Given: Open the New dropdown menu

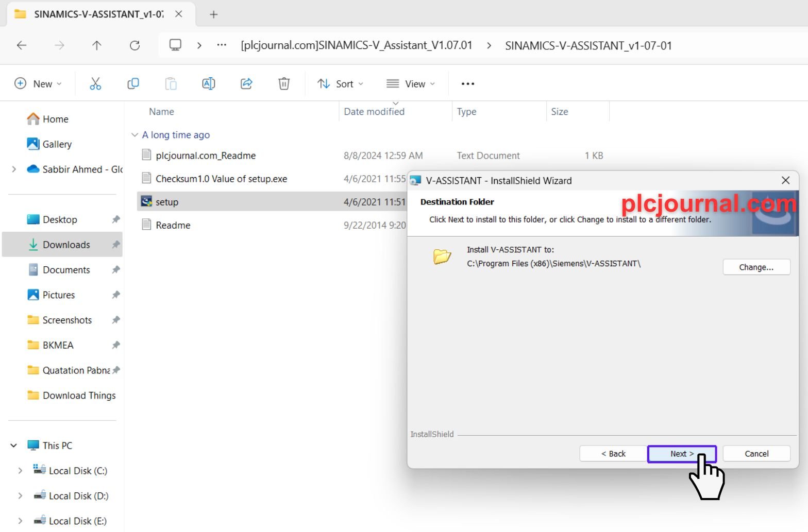Looking at the screenshot, I should tap(38, 83).
